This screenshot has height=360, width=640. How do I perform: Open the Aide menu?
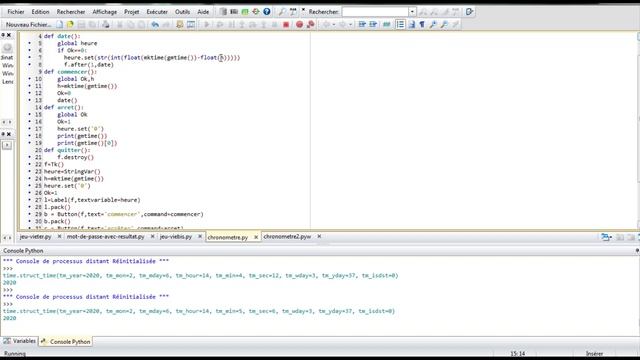(x=203, y=12)
